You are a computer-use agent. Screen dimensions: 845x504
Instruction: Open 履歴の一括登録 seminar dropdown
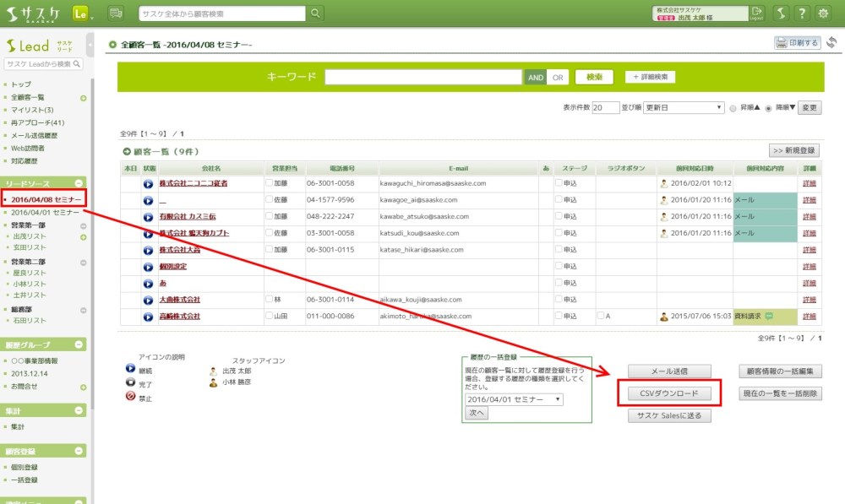coord(514,399)
